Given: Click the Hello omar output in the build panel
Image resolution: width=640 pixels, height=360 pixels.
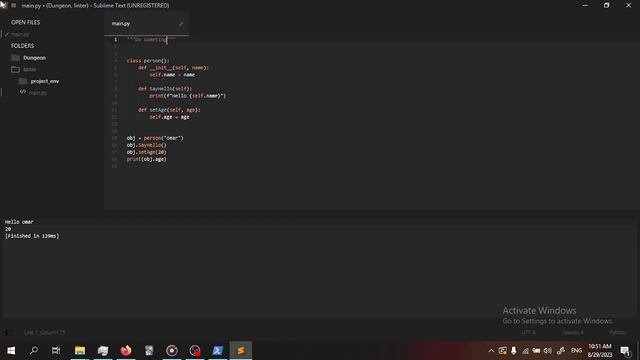Looking at the screenshot, I should (x=19, y=222).
